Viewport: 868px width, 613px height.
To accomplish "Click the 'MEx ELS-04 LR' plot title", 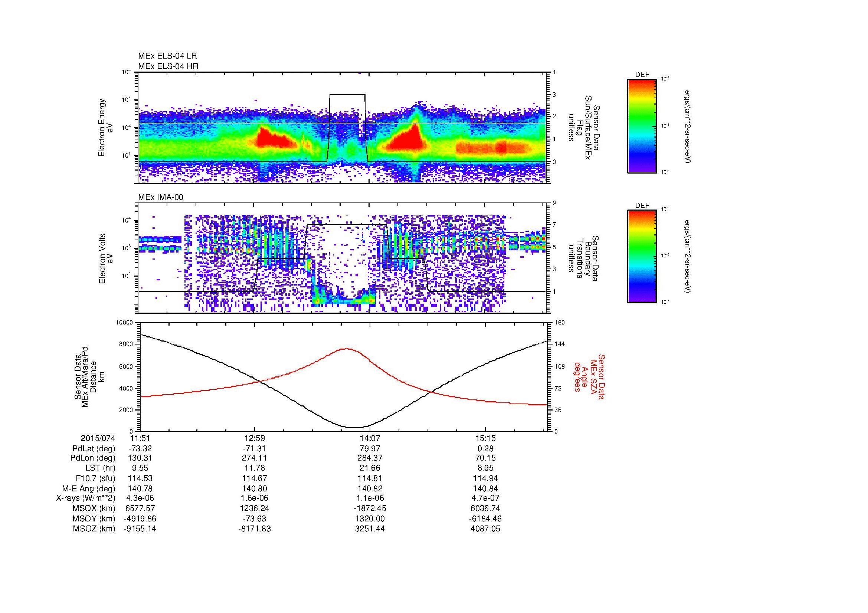I will tap(167, 56).
